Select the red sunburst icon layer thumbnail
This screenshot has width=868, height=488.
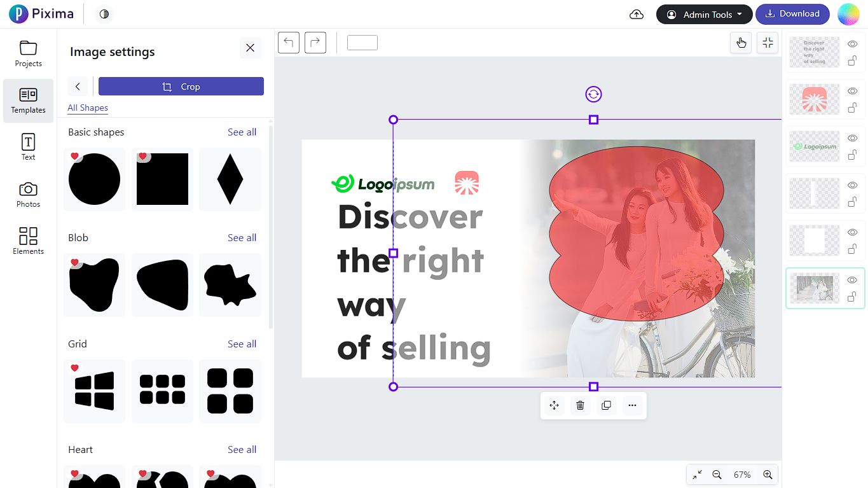pos(815,99)
